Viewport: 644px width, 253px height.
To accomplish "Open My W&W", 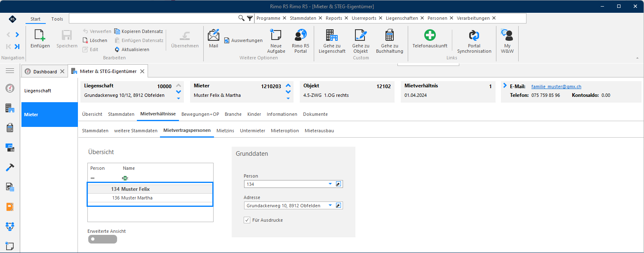I will coord(507,41).
